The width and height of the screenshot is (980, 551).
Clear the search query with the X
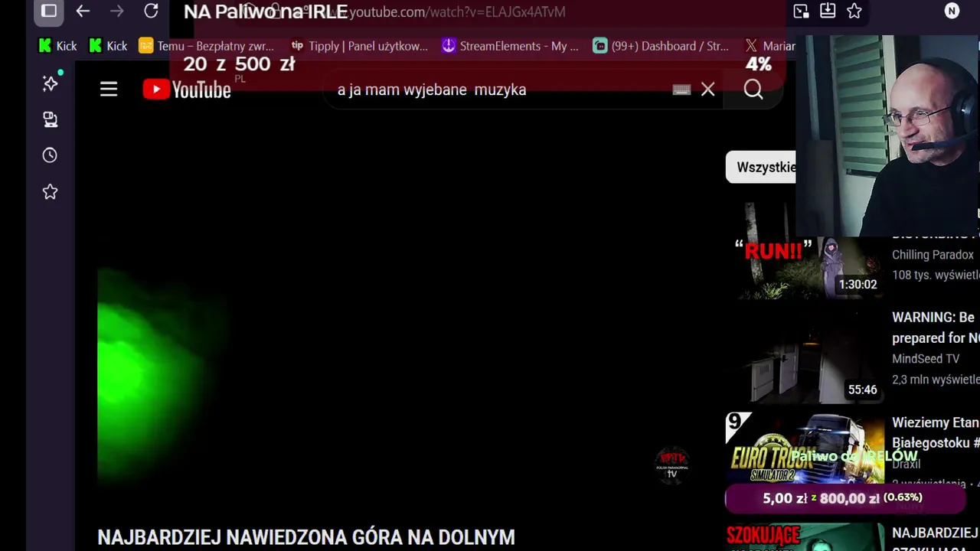click(707, 90)
